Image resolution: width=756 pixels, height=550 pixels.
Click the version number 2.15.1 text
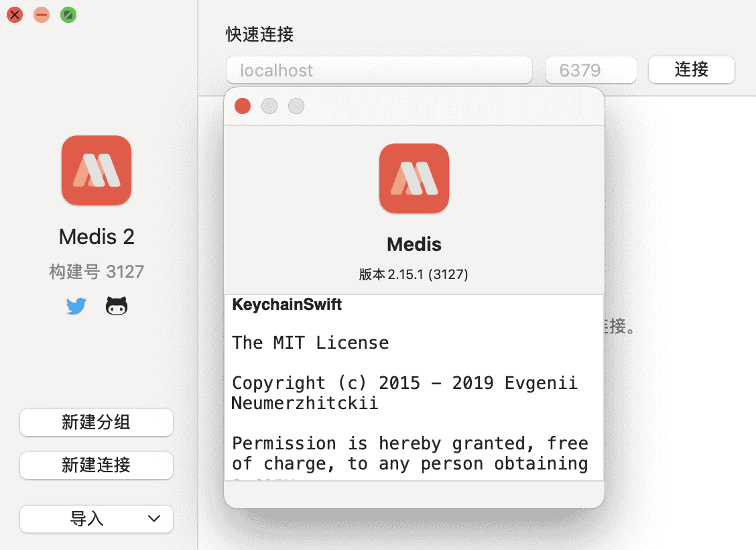[x=414, y=274]
